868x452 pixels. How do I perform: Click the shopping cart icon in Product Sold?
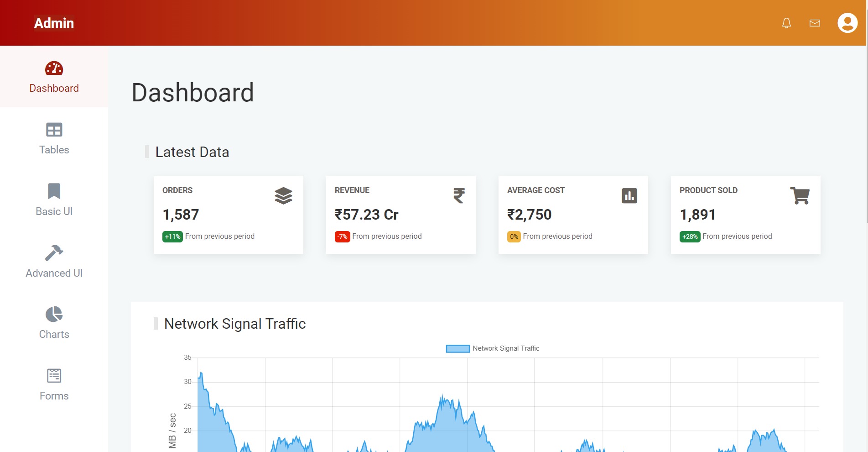(800, 196)
